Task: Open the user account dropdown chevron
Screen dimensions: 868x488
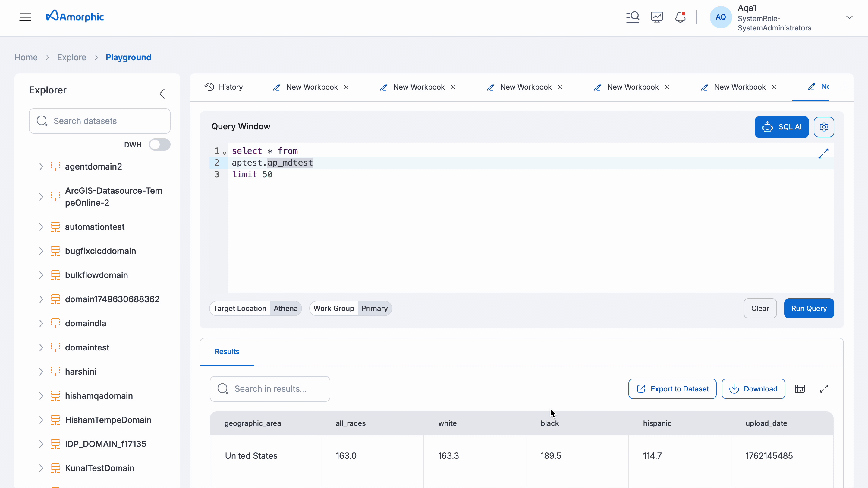Action: (850, 17)
